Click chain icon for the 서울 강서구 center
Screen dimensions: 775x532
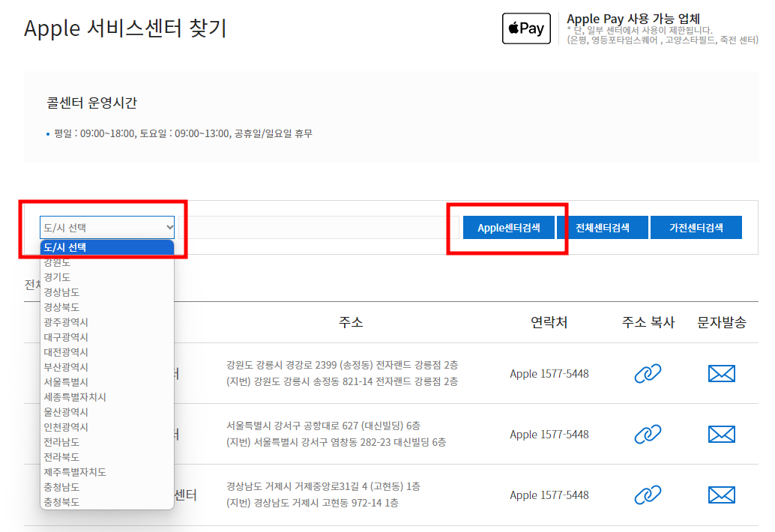point(647,434)
